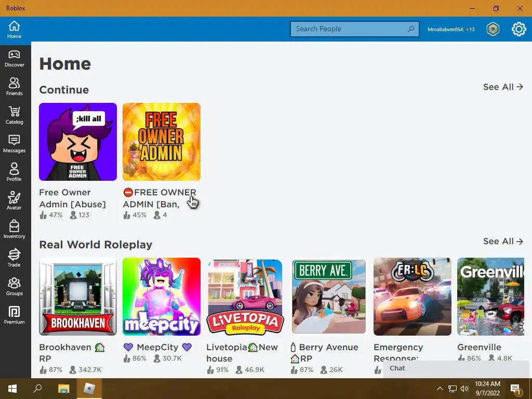
Task: Open the Livetopia Roleplay thumbnail
Action: [x=245, y=297]
